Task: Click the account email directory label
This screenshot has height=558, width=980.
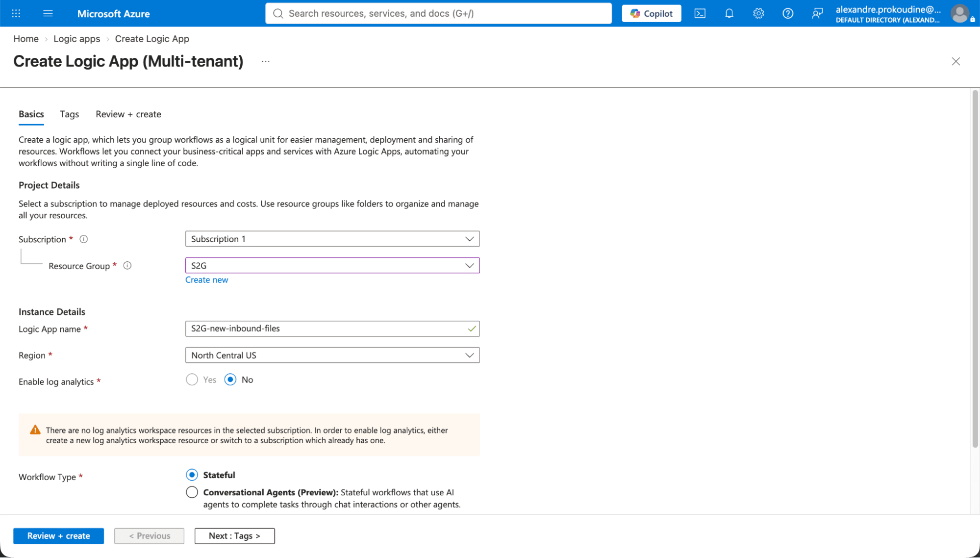Action: (888, 14)
